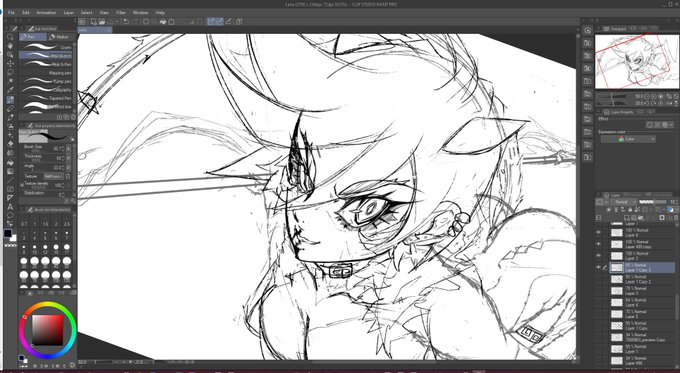Select the Turnip pen sub tool
The height and width of the screenshot is (373, 680).
46,81
